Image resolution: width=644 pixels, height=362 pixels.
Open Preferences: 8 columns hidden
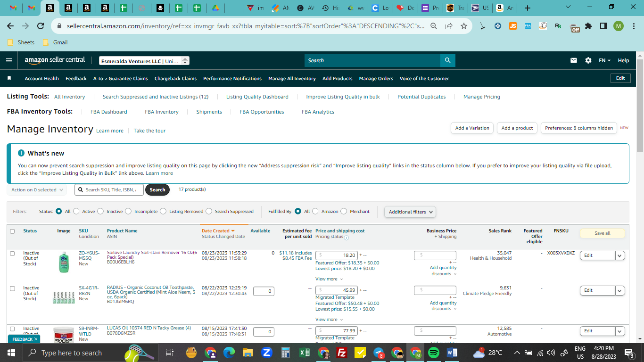click(x=579, y=128)
